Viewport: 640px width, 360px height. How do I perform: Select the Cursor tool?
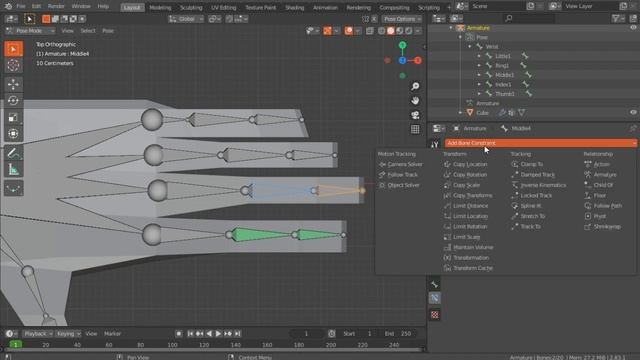[13, 65]
